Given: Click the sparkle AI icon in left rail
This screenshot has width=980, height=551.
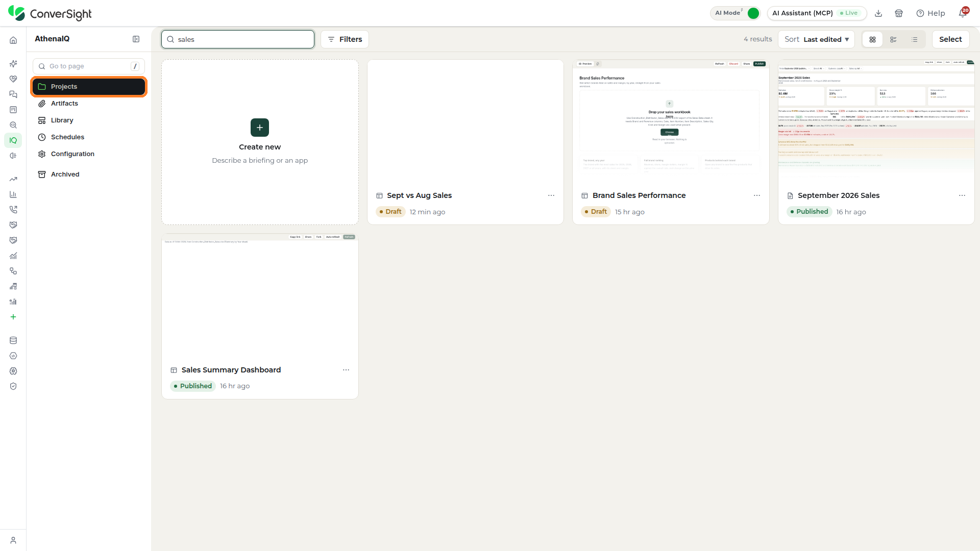Looking at the screenshot, I should pyautogui.click(x=13, y=64).
